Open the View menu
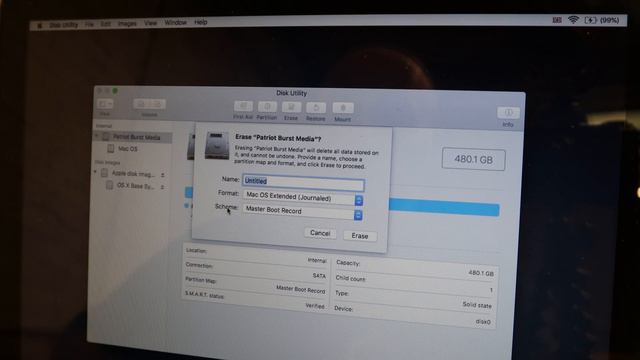 tap(150, 23)
